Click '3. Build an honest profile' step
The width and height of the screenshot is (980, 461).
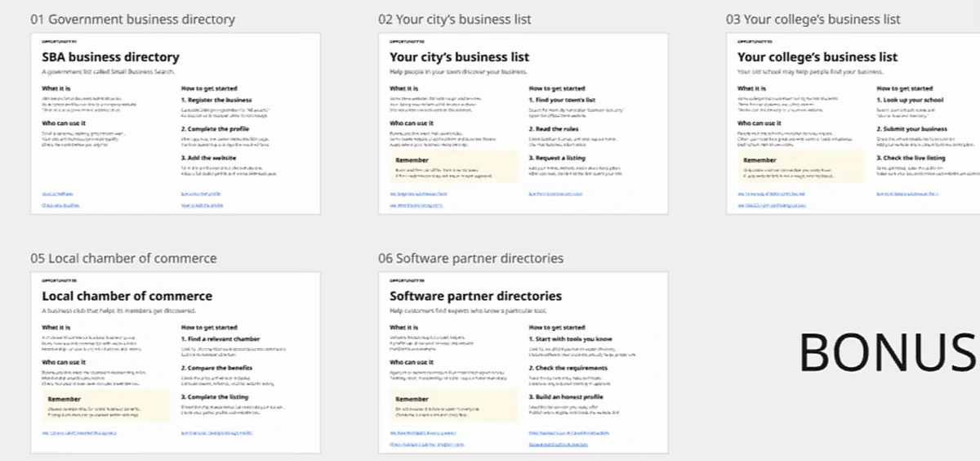point(566,397)
